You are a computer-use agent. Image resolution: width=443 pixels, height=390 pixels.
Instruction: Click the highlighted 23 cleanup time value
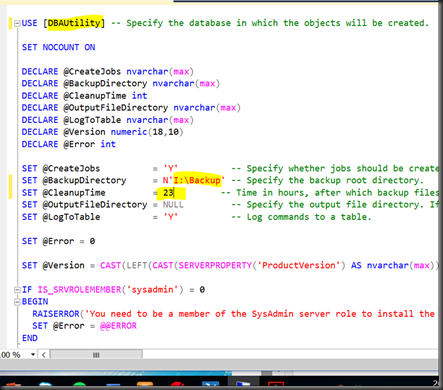(x=169, y=193)
